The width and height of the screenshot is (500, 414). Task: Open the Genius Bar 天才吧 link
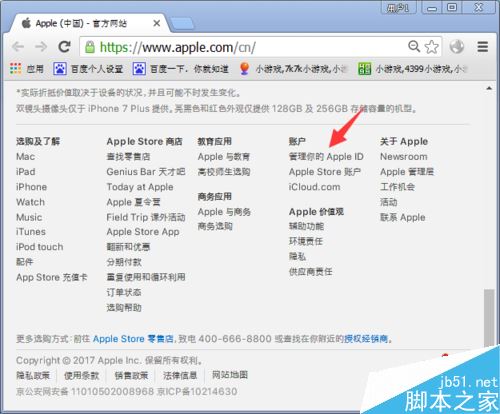tap(146, 172)
